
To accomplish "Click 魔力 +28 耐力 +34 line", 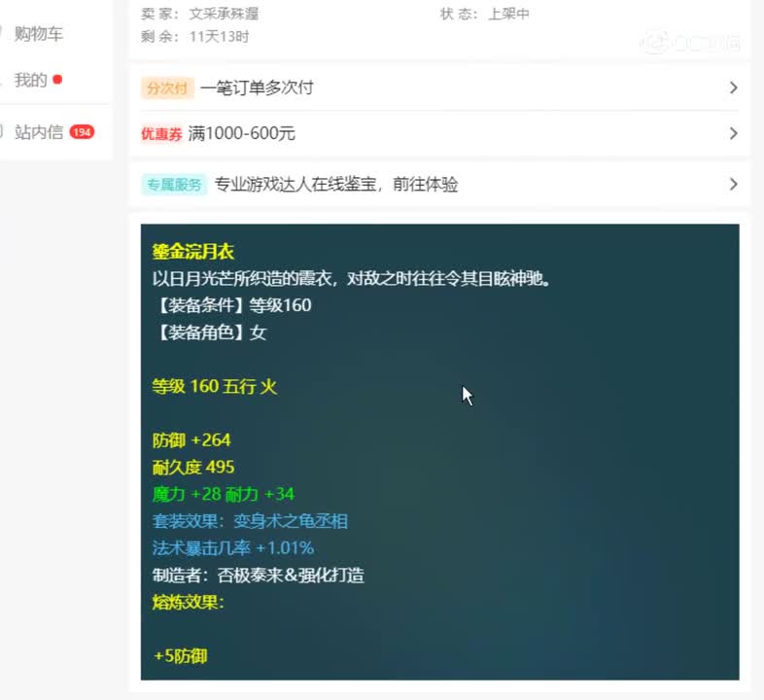I will point(224,494).
